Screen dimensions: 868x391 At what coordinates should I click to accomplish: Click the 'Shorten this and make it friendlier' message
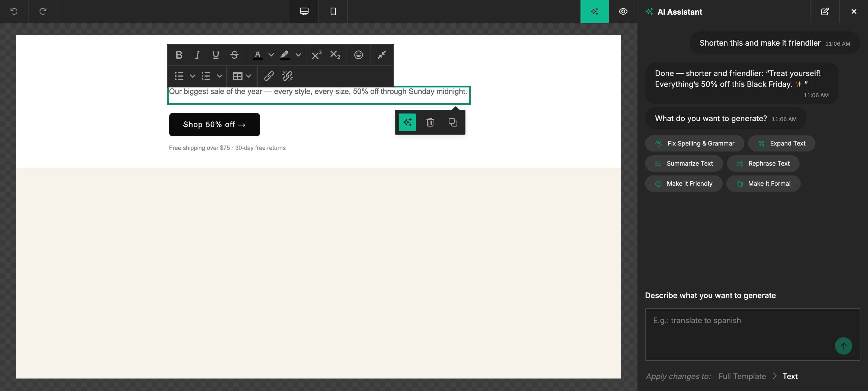(x=775, y=43)
